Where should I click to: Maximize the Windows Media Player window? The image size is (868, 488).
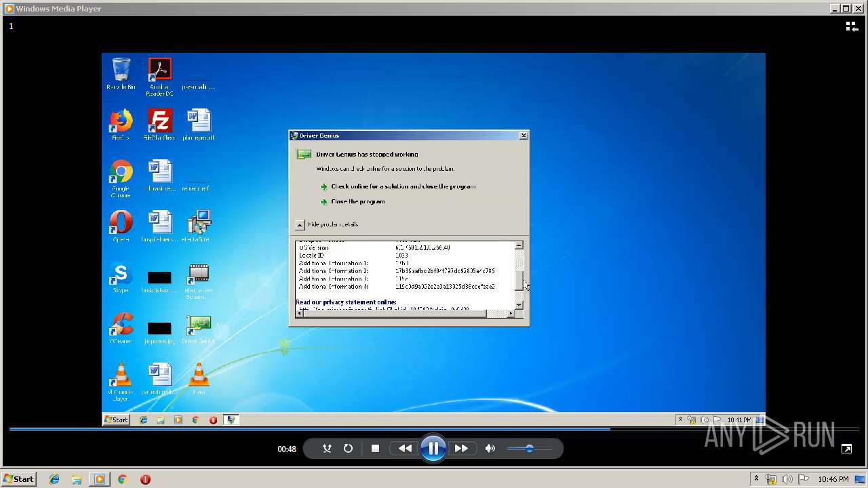(x=846, y=8)
